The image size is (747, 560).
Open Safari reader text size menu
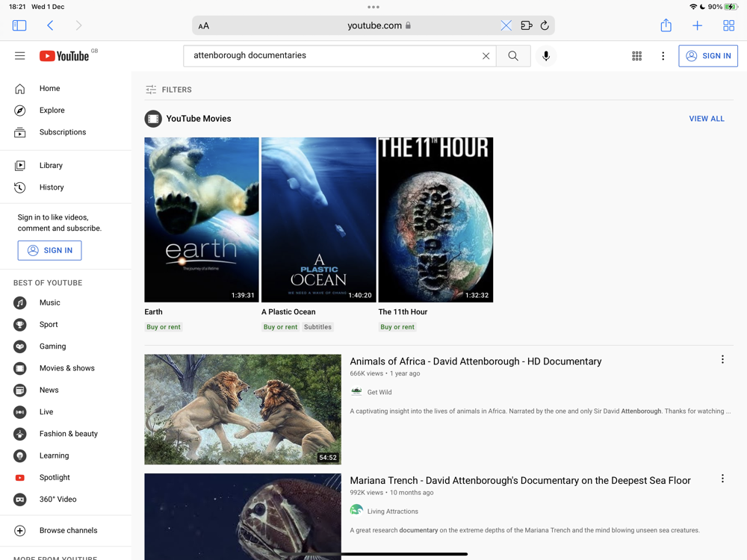(x=203, y=26)
